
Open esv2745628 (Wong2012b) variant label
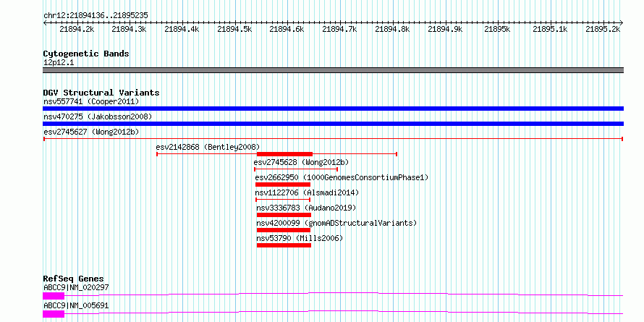[302, 162]
